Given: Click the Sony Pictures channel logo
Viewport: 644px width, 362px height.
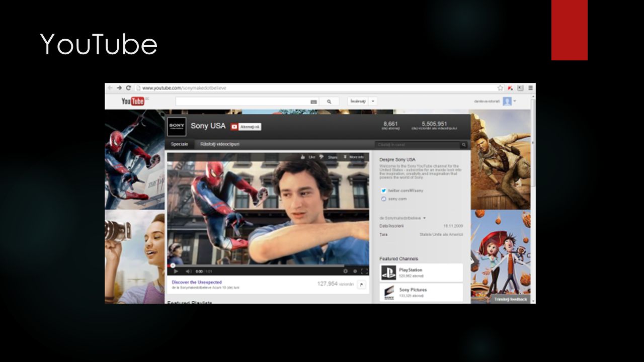Looking at the screenshot, I should click(x=389, y=293).
